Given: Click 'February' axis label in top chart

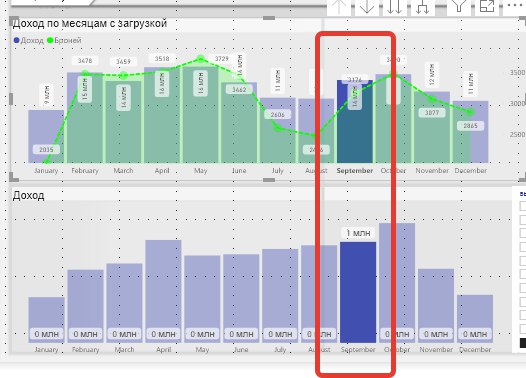Looking at the screenshot, I should 85,171.
